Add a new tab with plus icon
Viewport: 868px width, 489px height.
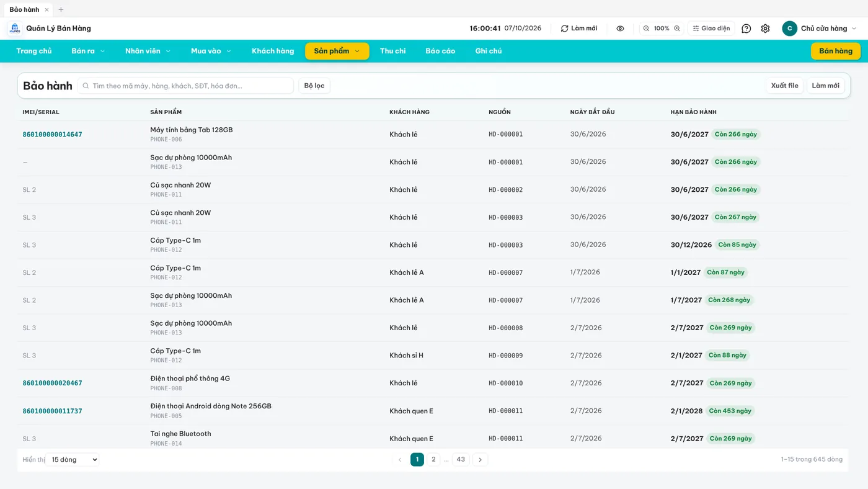(61, 9)
